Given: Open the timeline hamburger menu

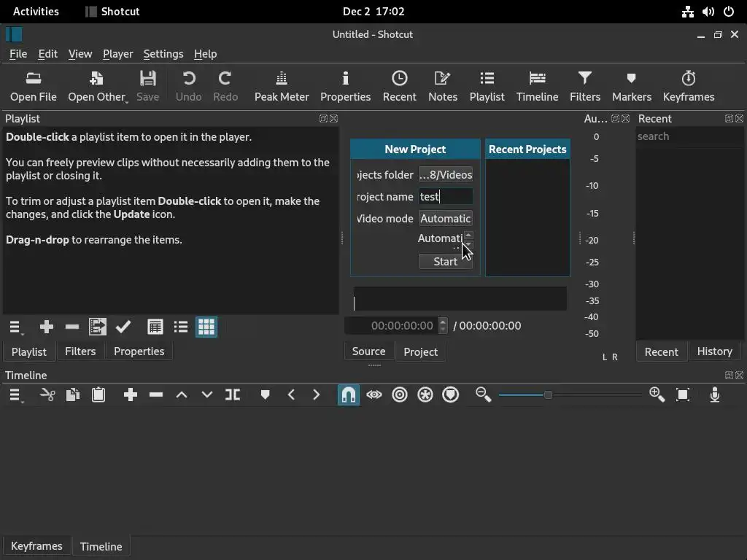Looking at the screenshot, I should (16, 394).
